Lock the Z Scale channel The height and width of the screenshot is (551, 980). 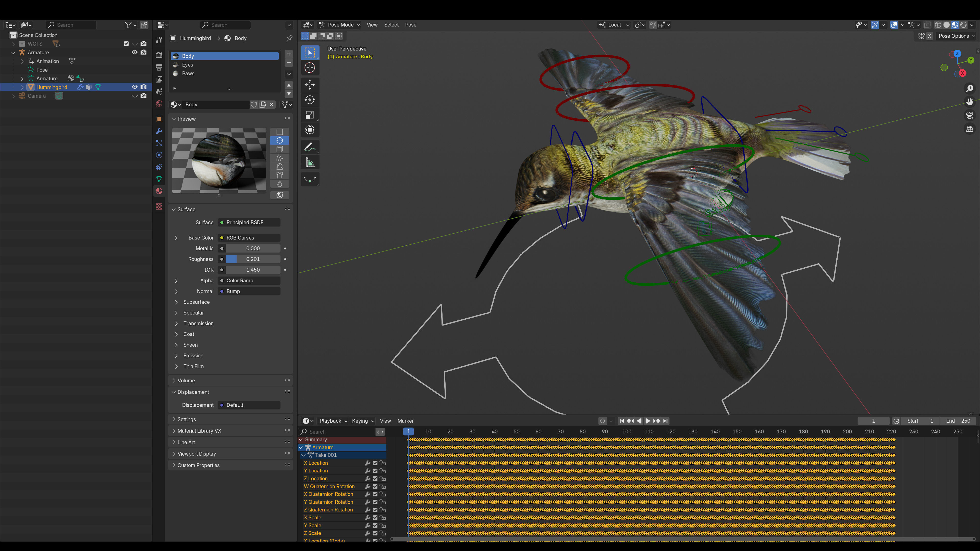[383, 533]
